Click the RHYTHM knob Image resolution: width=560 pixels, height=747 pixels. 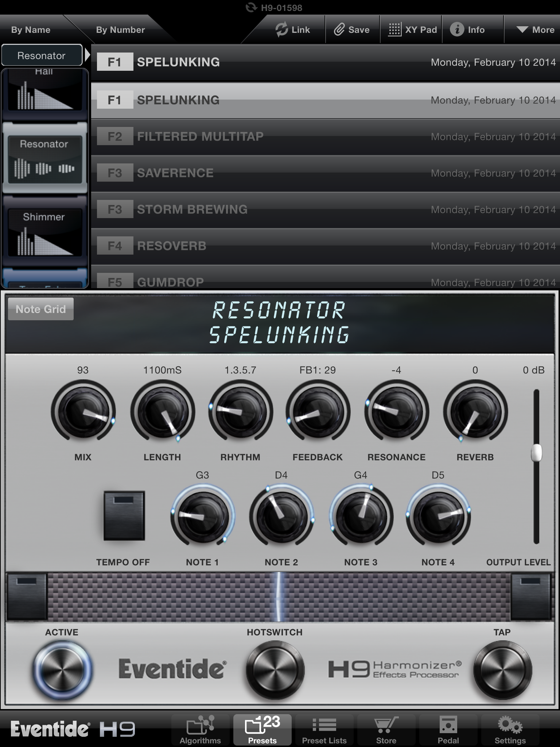(x=241, y=411)
